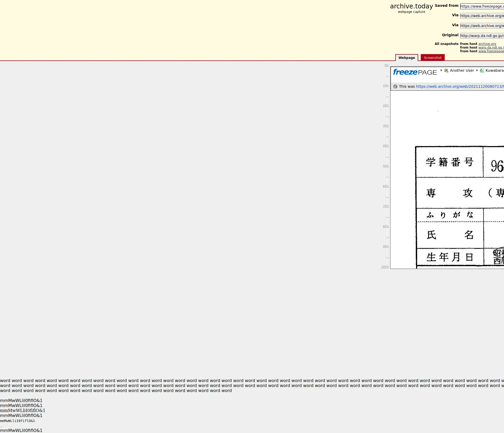Click the web.archive.org link after 'This was'
504x433 pixels.
(459, 86)
